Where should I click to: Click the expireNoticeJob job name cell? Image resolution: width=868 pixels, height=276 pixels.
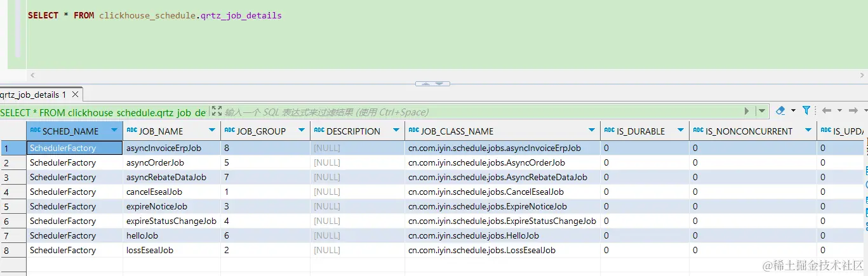click(x=171, y=206)
